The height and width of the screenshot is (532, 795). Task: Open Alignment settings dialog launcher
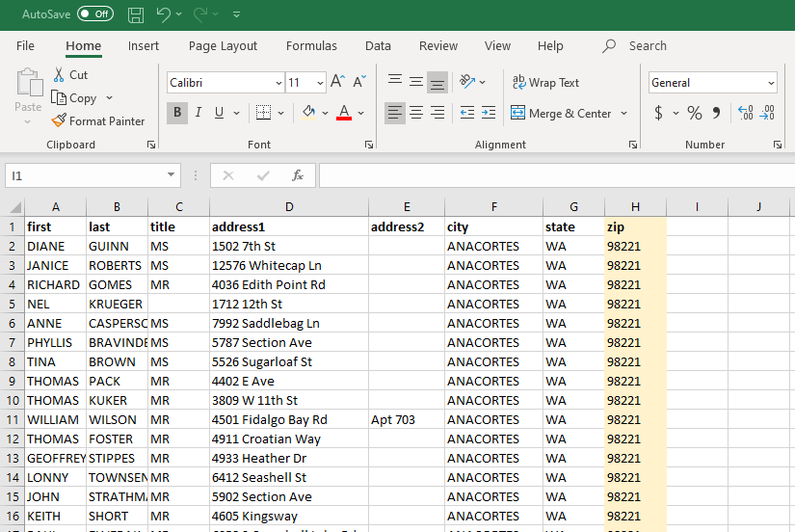633,145
